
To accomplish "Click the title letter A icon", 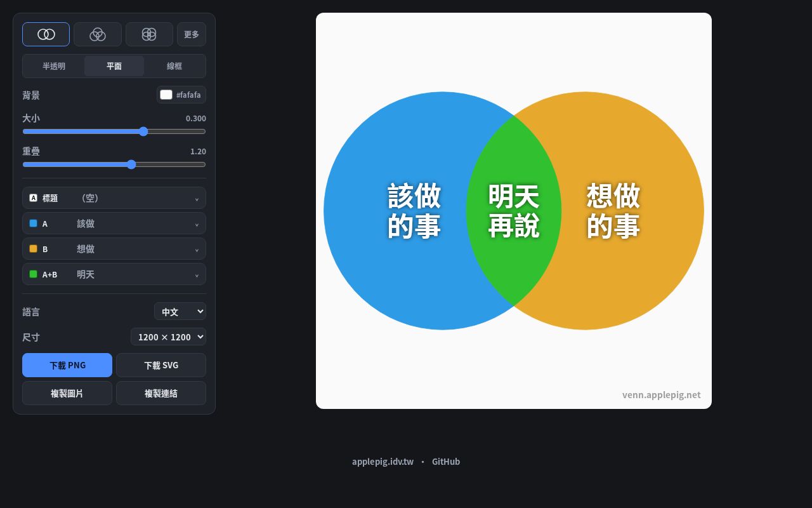I will [x=34, y=198].
